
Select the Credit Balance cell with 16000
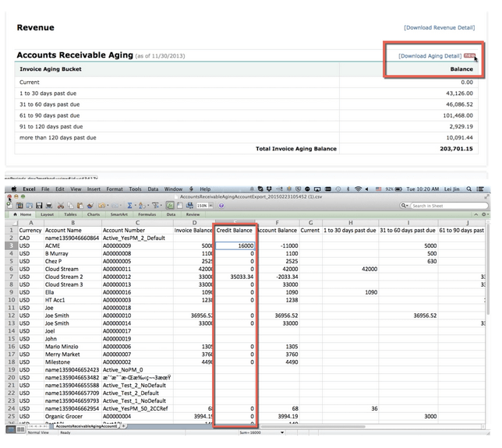(235, 245)
